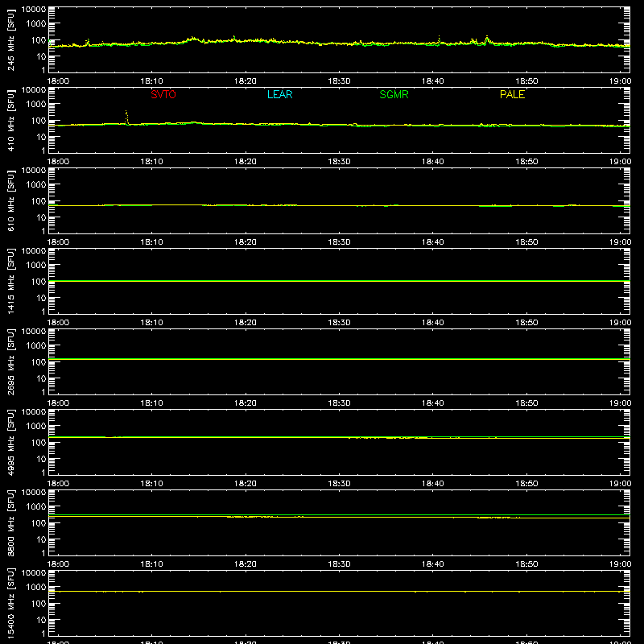The width and height of the screenshot is (644, 644).
Task: Select the 8800 MHz [SFU] axis title
Action: tap(10, 522)
